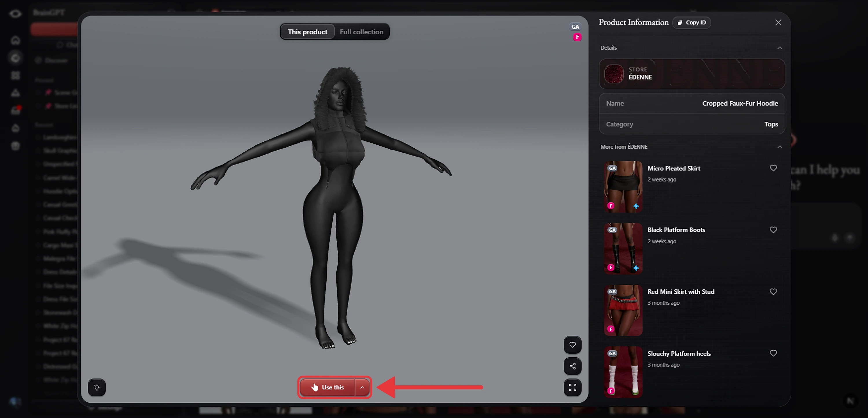This screenshot has height=418, width=868.
Task: Switch to the This product tab
Action: click(307, 32)
